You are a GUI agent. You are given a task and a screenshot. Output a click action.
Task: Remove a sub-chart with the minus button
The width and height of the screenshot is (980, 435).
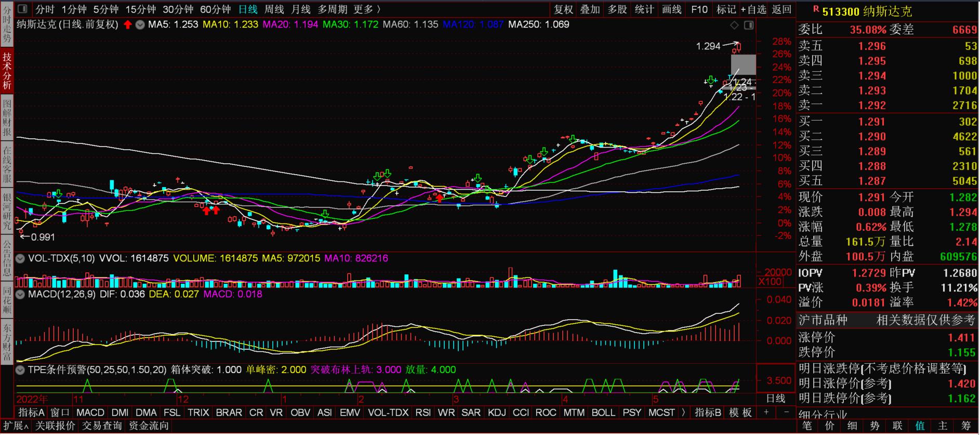786,413
